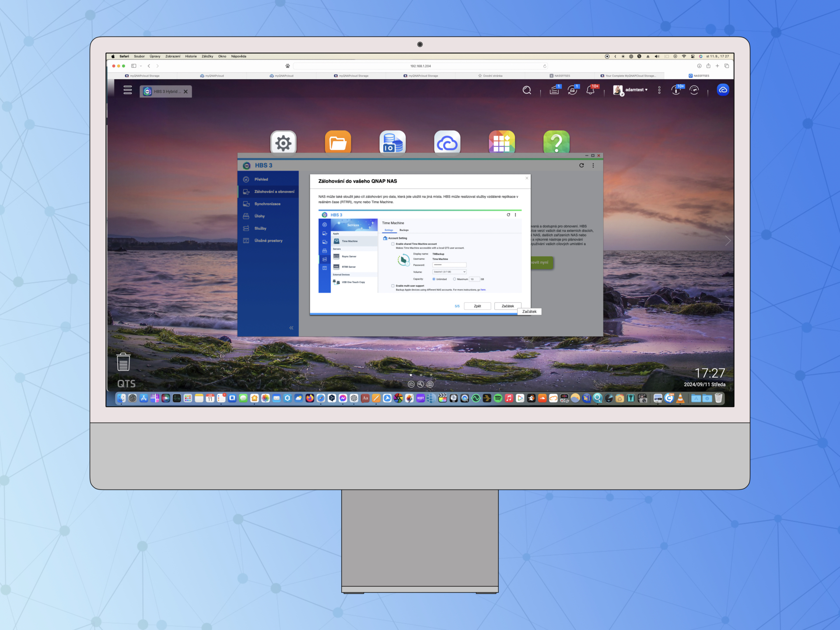Click the QTS search magnifier icon

point(527,90)
